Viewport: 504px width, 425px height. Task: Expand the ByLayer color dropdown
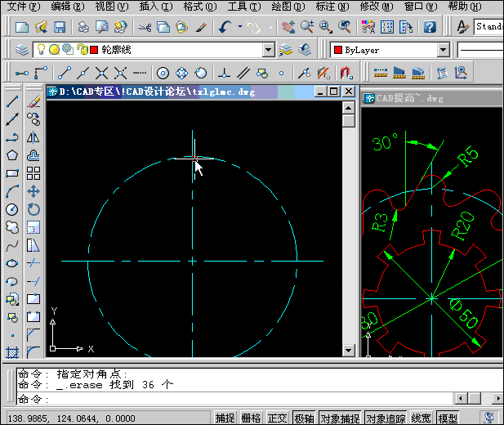pyautogui.click(x=443, y=50)
